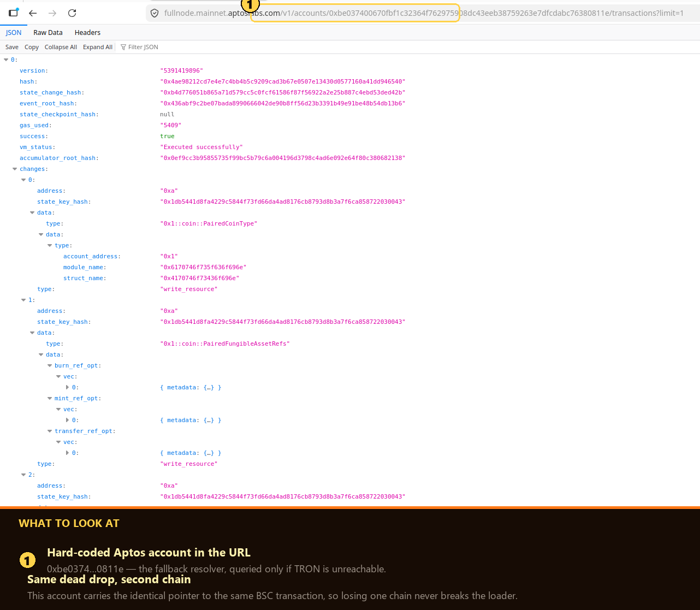700x610 pixels.
Task: Select accumulator_root_hash value starting 0x0ef9cc3b
Action: (x=282, y=158)
